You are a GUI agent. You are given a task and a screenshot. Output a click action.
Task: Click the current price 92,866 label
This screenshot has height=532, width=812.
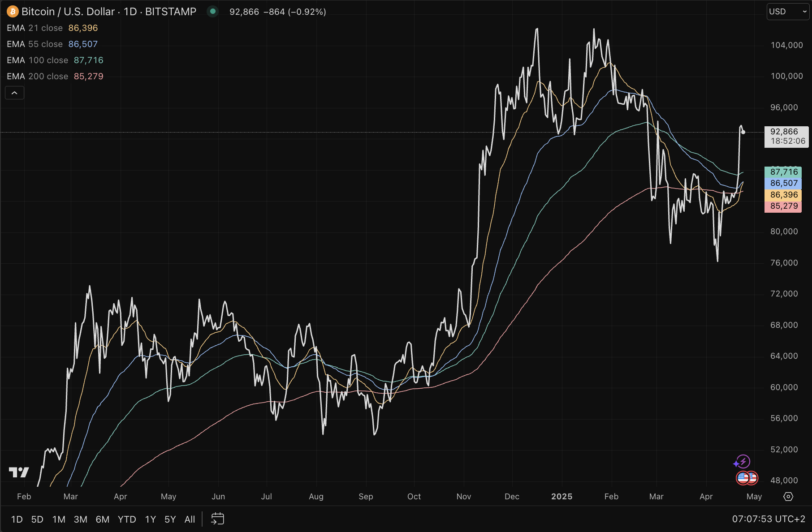click(x=784, y=132)
